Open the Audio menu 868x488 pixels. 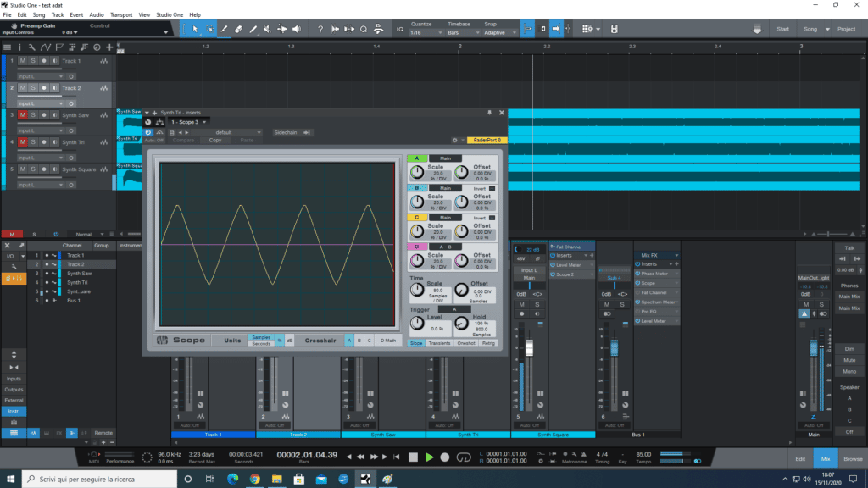(x=97, y=15)
